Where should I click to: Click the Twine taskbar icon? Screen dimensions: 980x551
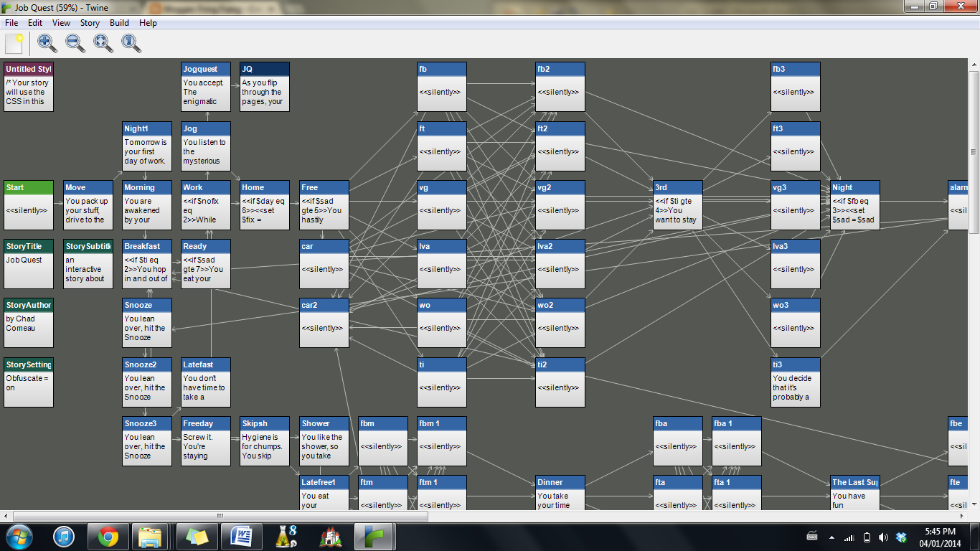pyautogui.click(x=374, y=536)
